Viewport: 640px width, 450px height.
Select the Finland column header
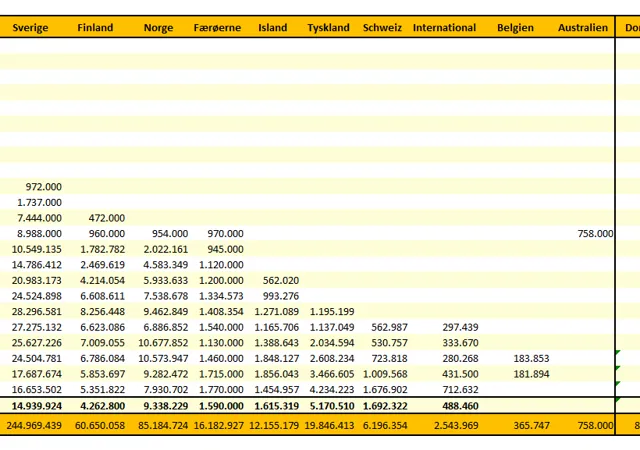click(x=95, y=28)
